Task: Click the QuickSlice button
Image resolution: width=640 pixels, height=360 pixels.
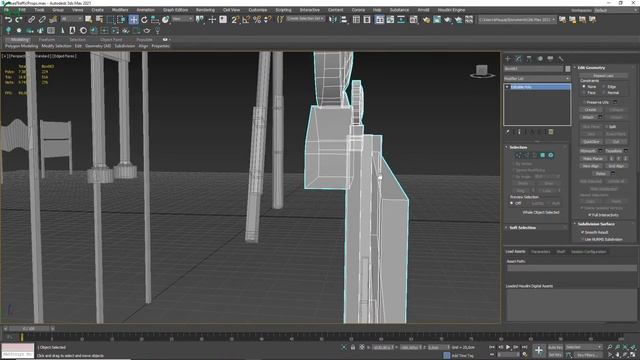Action: 591,142
